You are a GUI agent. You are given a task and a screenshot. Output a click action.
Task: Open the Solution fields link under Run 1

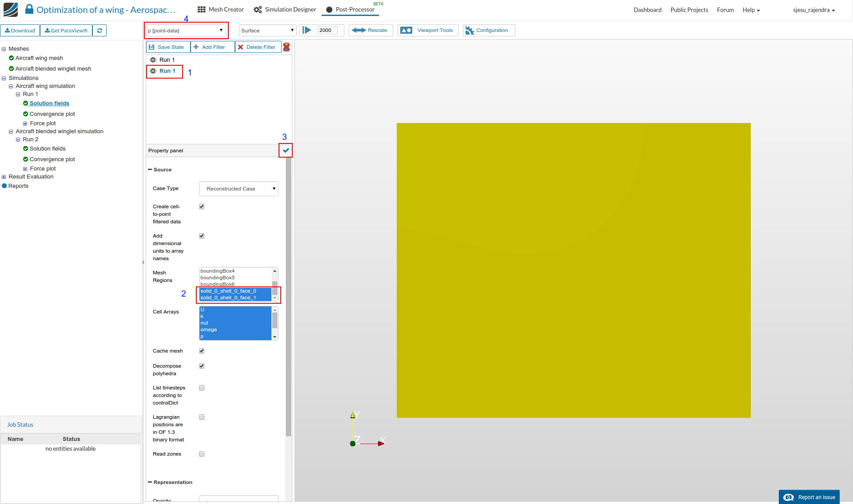49,103
